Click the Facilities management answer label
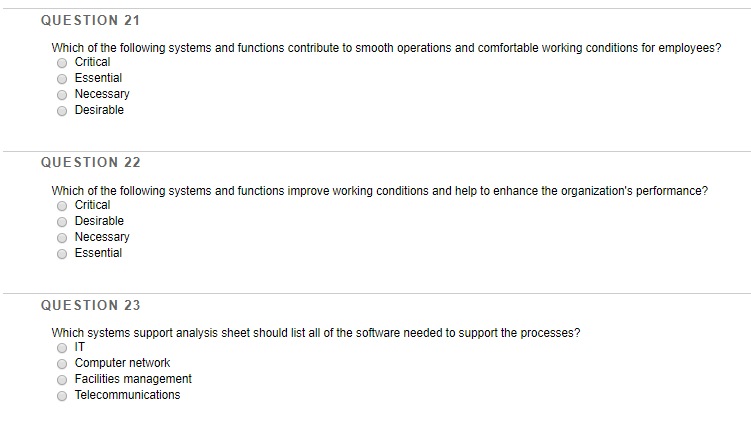Image resolution: width=751 pixels, height=424 pixels. pos(133,379)
